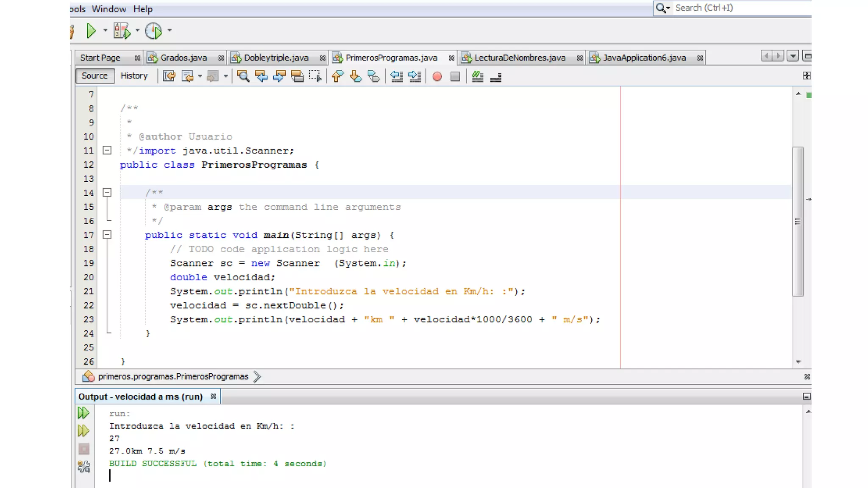Stop macro recording square icon

coord(455,77)
